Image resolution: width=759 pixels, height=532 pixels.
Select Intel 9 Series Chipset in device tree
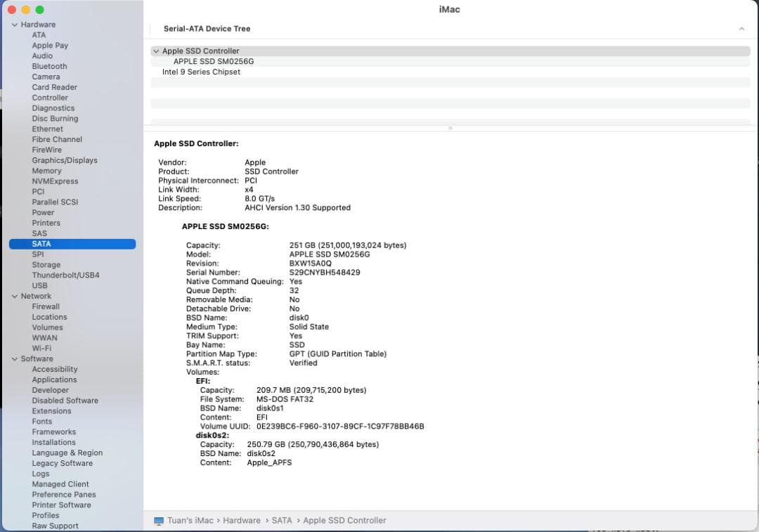[201, 72]
